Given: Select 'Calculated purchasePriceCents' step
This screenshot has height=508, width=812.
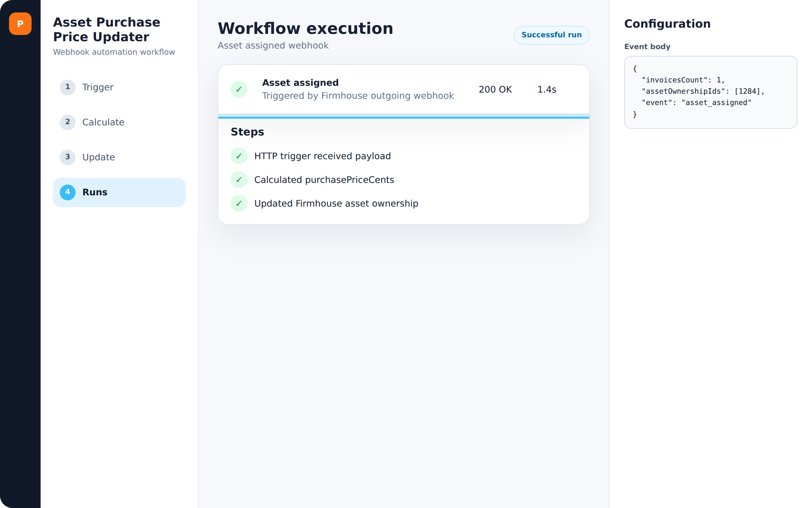Looking at the screenshot, I should coord(324,180).
